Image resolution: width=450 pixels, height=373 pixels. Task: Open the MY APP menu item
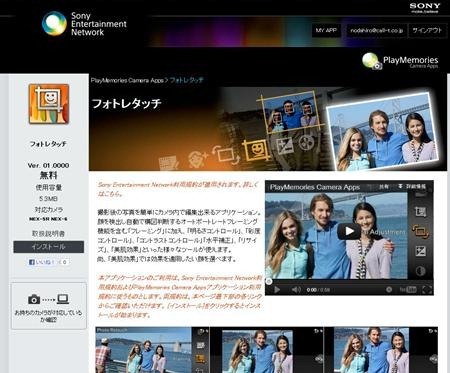click(x=326, y=30)
